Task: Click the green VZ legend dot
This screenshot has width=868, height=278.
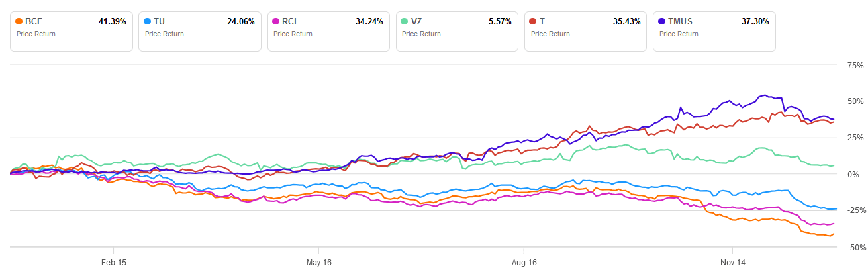Action: coord(405,21)
